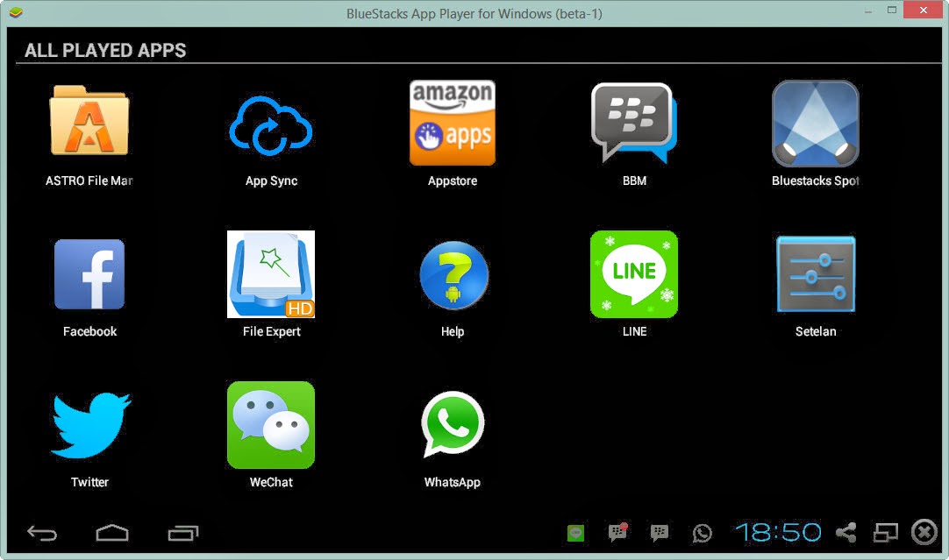The image size is (949, 560).
Task: Open the File Expert HD app
Action: (270, 274)
